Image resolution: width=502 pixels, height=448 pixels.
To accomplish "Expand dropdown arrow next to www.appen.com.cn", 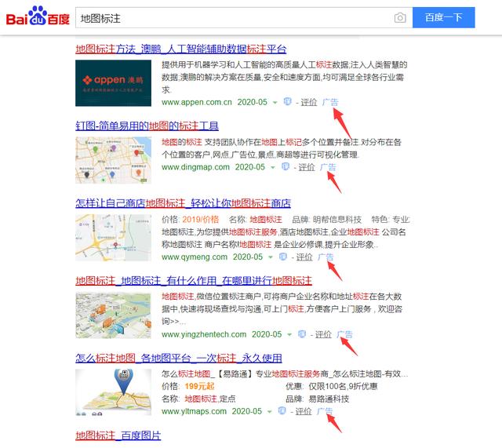I will tap(275, 103).
